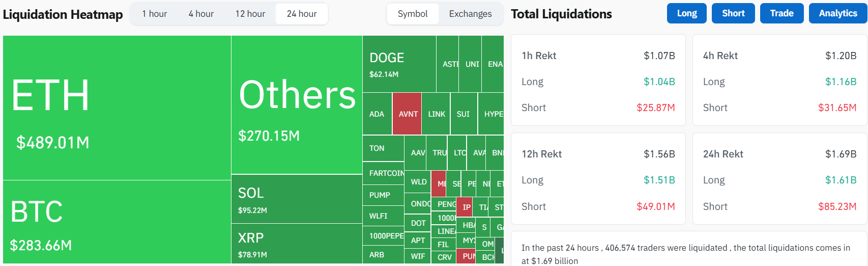Image resolution: width=868 pixels, height=266 pixels.
Task: Select the 24 hour timeframe tab
Action: click(302, 14)
